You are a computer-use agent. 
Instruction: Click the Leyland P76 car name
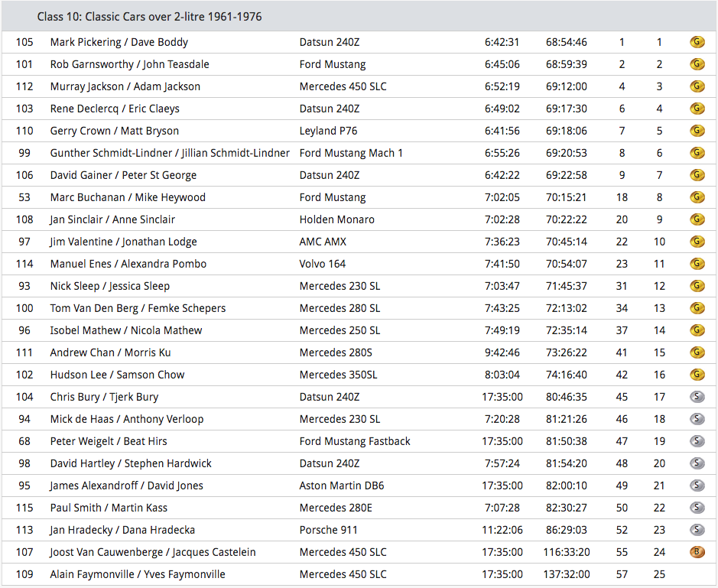(328, 131)
